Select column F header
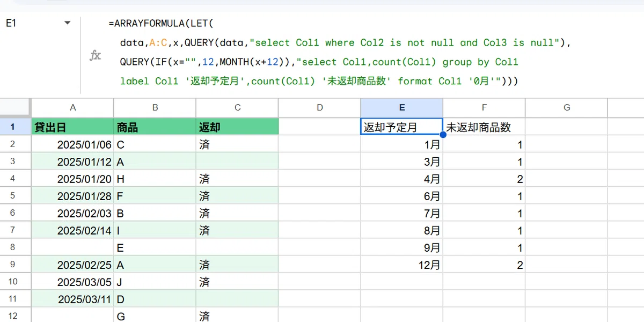This screenshot has height=322, width=644. coord(484,107)
